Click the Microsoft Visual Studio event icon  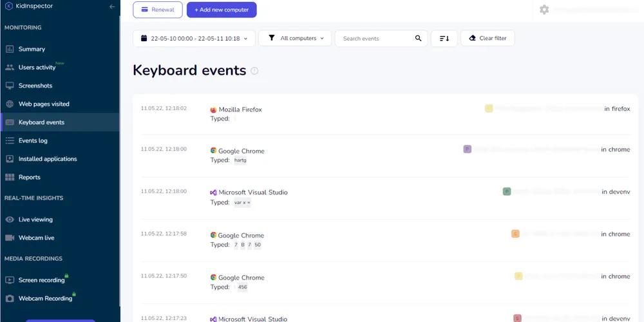[214, 193]
